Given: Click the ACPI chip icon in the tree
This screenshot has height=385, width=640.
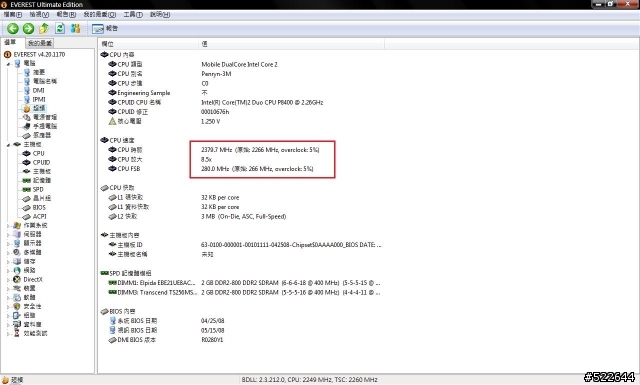Looking at the screenshot, I should pos(27,216).
